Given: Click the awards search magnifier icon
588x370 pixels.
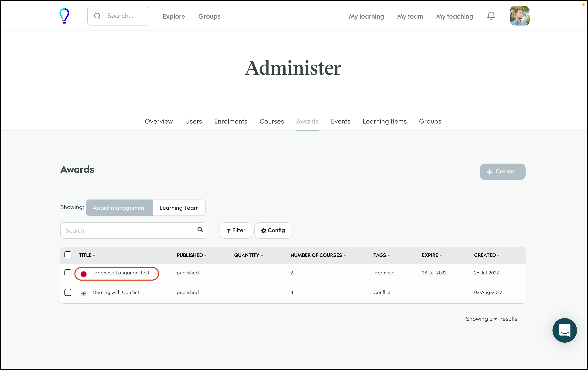Looking at the screenshot, I should [x=200, y=230].
